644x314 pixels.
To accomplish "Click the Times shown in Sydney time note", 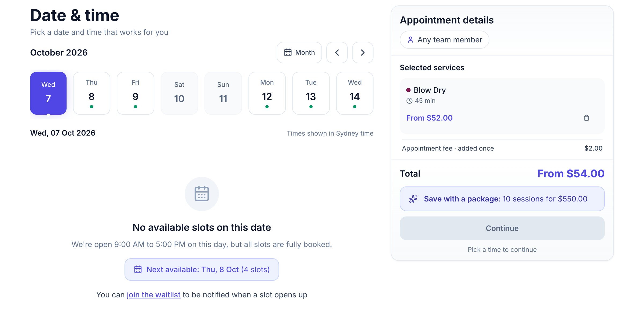I will coord(330,133).
